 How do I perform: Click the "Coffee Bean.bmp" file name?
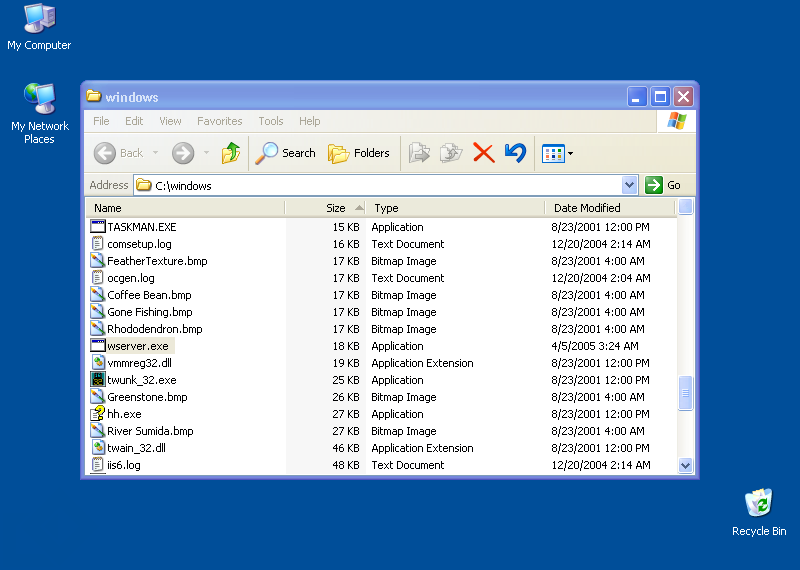pyautogui.click(x=149, y=295)
